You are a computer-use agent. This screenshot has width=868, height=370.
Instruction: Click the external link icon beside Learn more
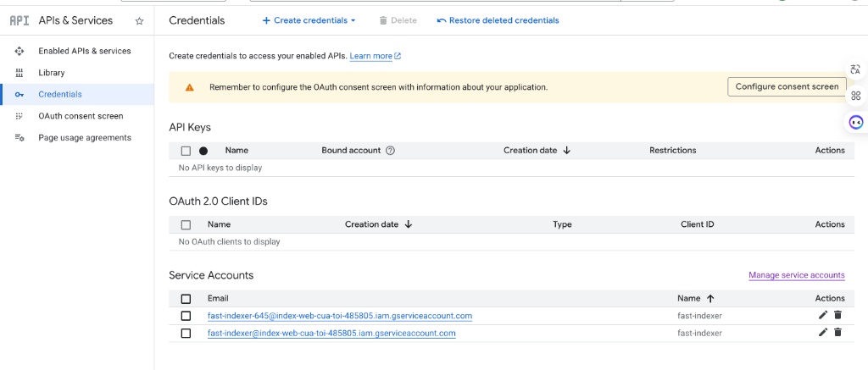(x=398, y=56)
